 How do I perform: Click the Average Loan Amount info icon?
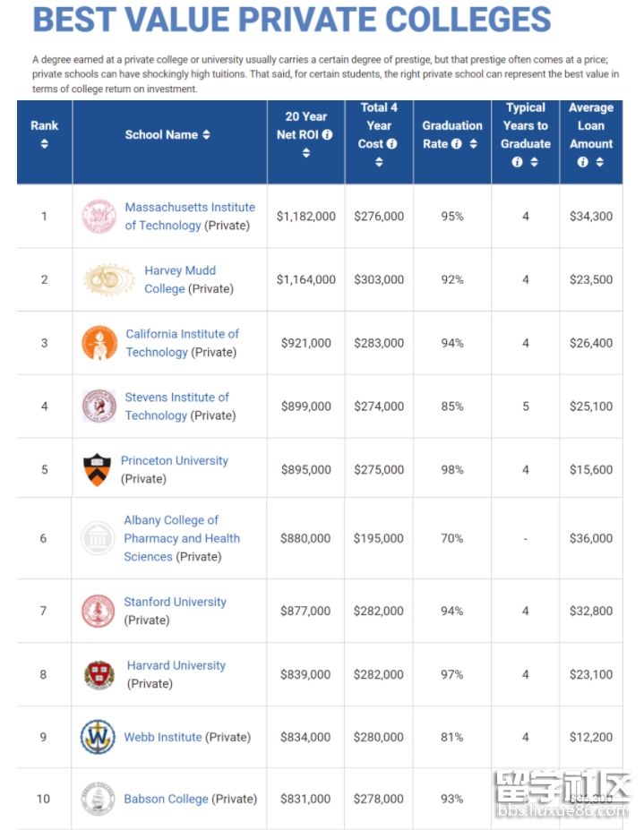(x=583, y=162)
